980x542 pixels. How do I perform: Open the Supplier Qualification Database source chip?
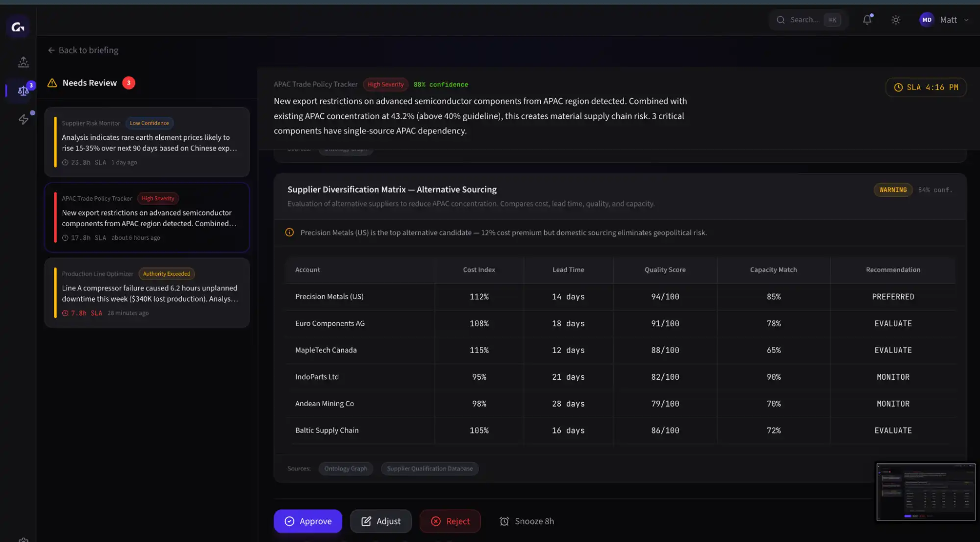(429, 468)
